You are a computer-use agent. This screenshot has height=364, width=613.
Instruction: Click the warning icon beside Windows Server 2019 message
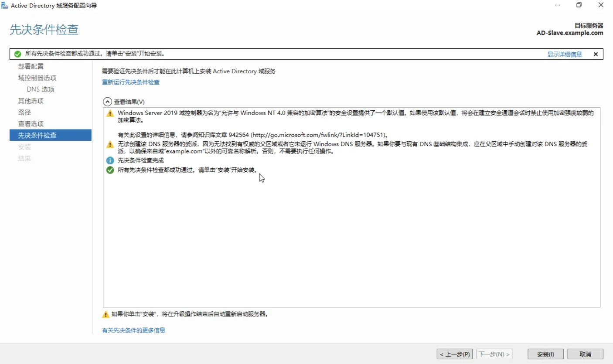tap(110, 113)
